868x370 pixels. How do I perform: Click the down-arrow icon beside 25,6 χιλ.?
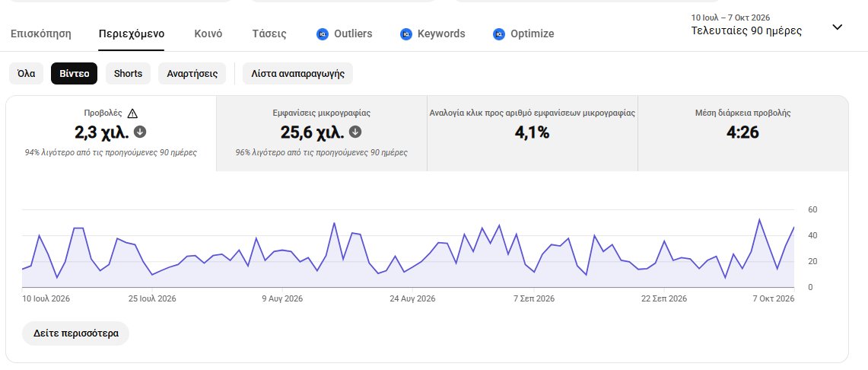pyautogui.click(x=355, y=132)
